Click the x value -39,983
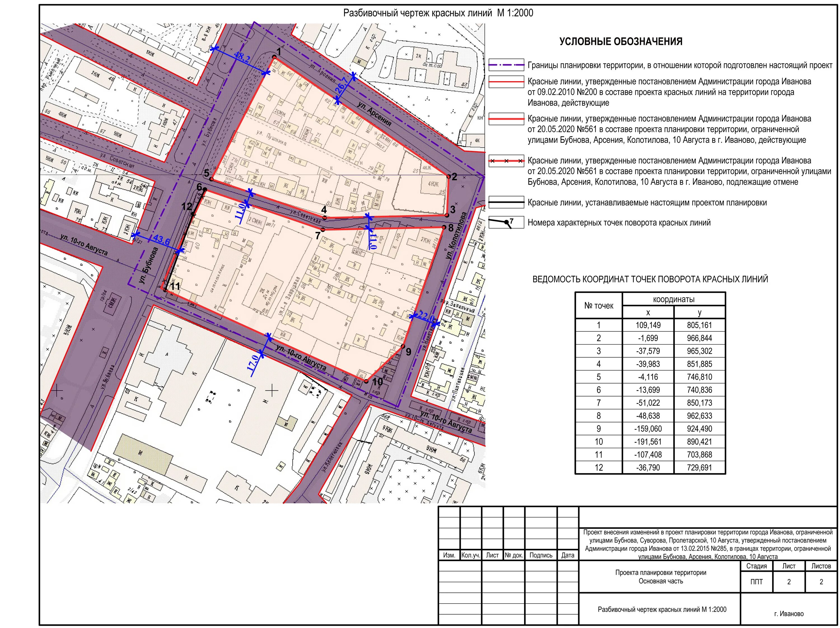The height and width of the screenshot is (628, 840). (x=648, y=364)
